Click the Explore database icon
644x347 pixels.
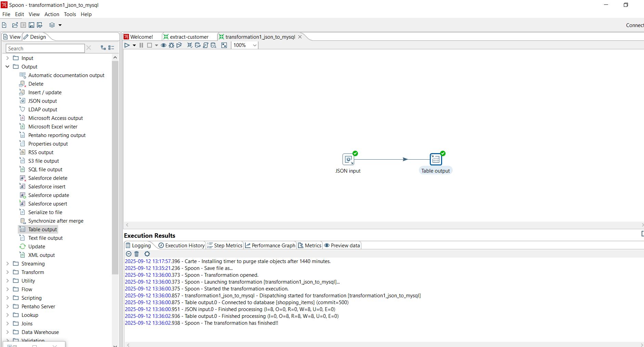coord(214,45)
